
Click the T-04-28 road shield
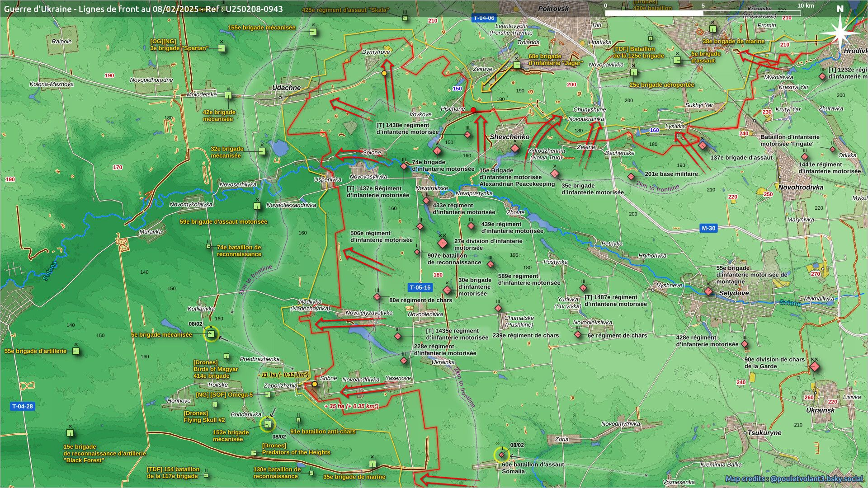click(x=23, y=406)
